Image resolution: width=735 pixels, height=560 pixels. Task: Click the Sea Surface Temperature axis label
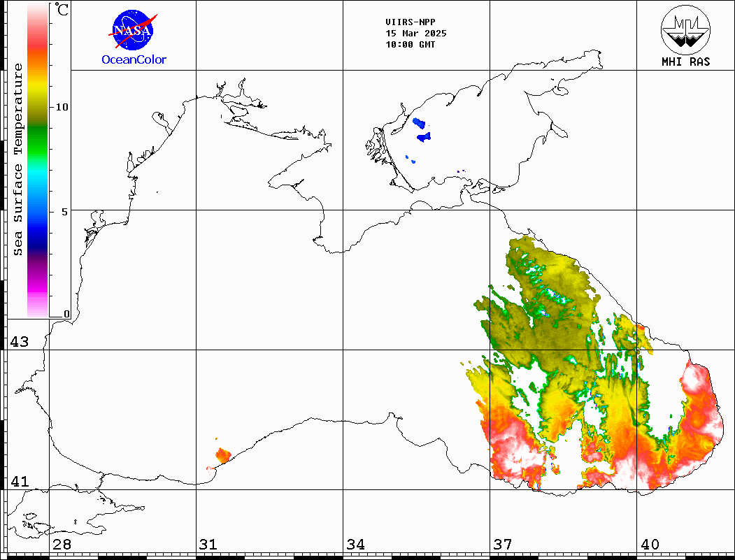tap(17, 159)
